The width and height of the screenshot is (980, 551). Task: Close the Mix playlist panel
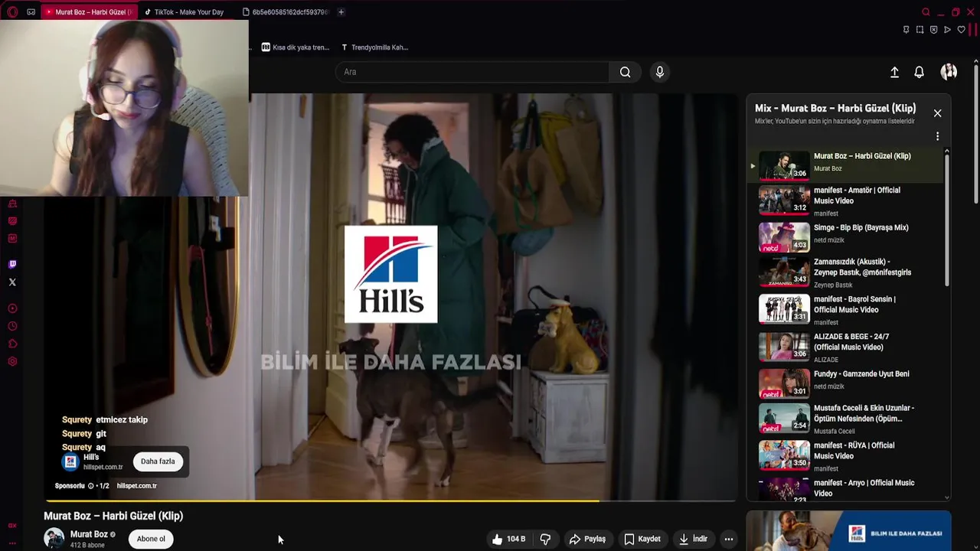[937, 113]
